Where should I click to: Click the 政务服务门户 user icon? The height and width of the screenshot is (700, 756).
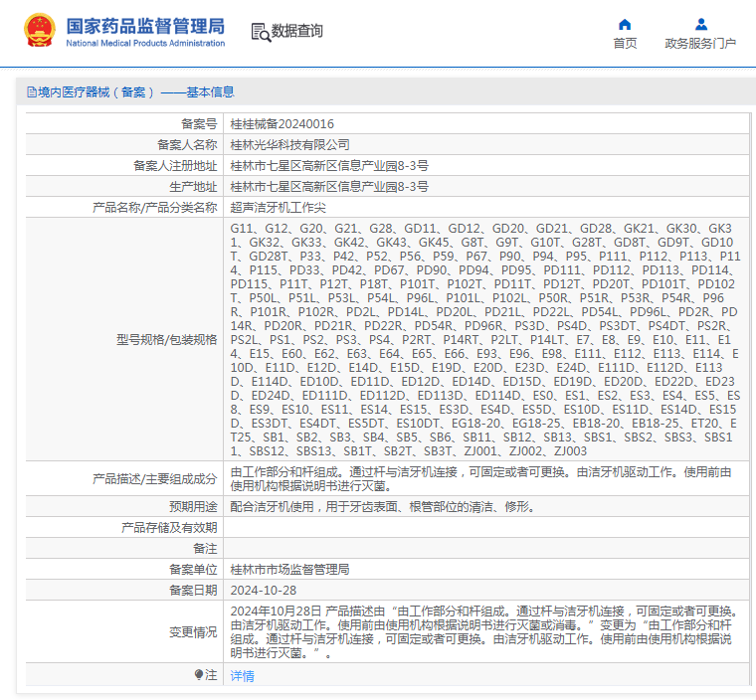pos(701,24)
